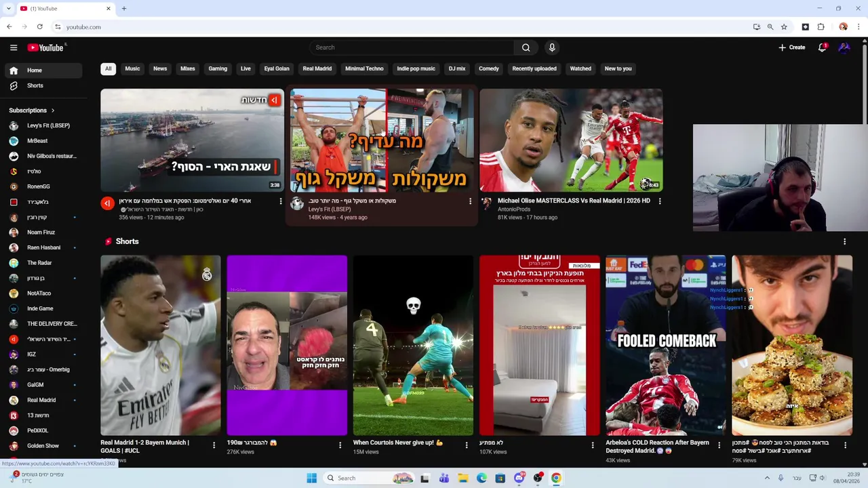This screenshot has width=868, height=488.
Task: Open Real Madrid channel in sidebar
Action: [43, 400]
